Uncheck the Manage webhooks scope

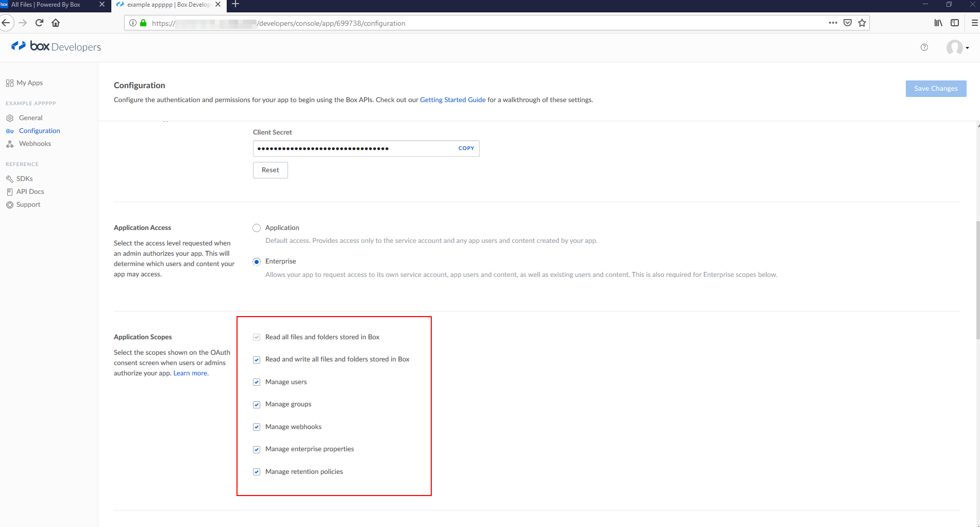257,427
